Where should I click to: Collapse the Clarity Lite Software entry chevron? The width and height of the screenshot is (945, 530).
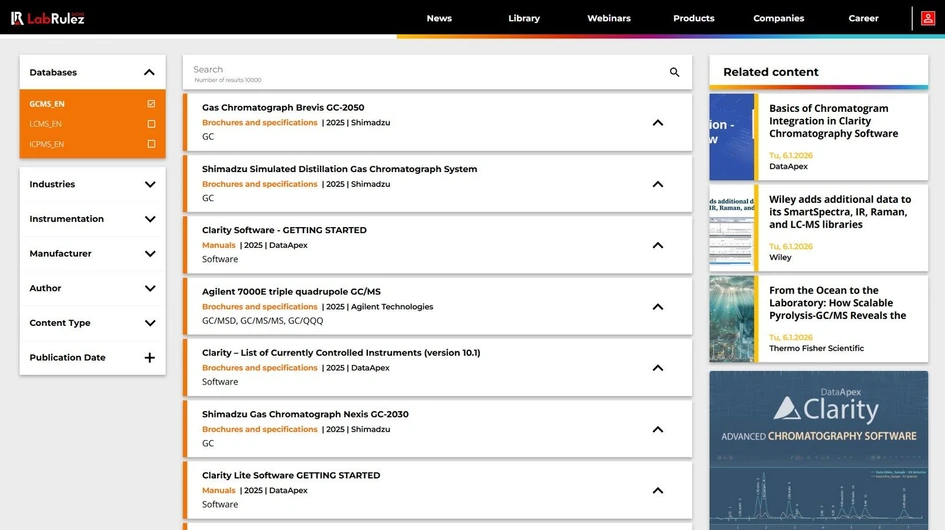click(x=658, y=490)
